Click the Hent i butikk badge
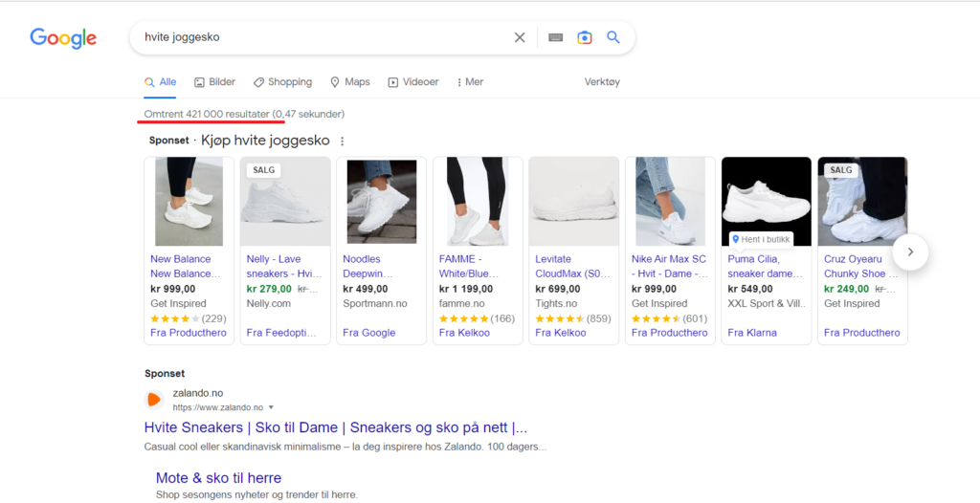980x503 pixels. tap(761, 239)
